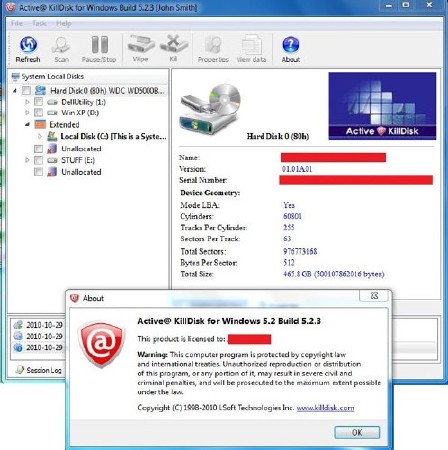Check the Hard Disk 0 checkbox

pos(26,90)
